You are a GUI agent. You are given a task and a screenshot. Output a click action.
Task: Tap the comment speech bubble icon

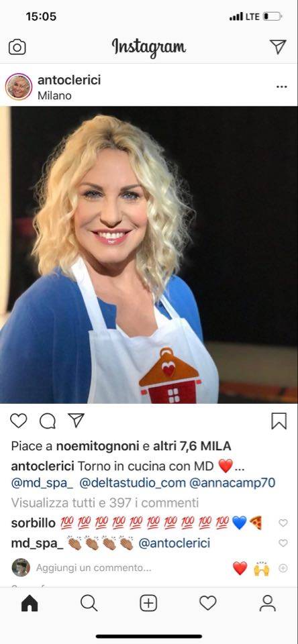tap(47, 421)
